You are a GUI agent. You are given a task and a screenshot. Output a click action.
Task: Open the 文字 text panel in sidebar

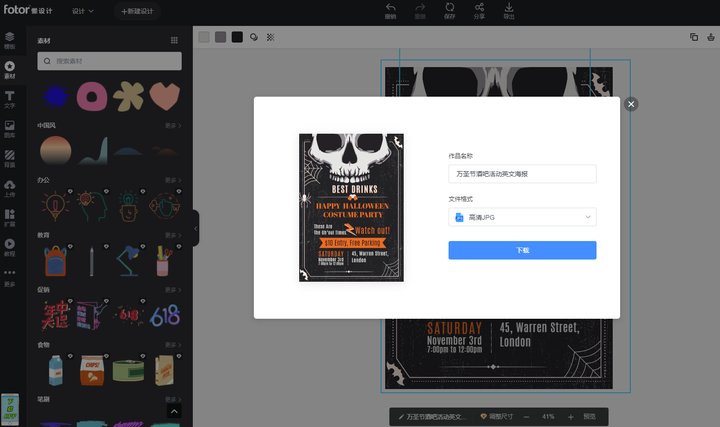pos(10,98)
